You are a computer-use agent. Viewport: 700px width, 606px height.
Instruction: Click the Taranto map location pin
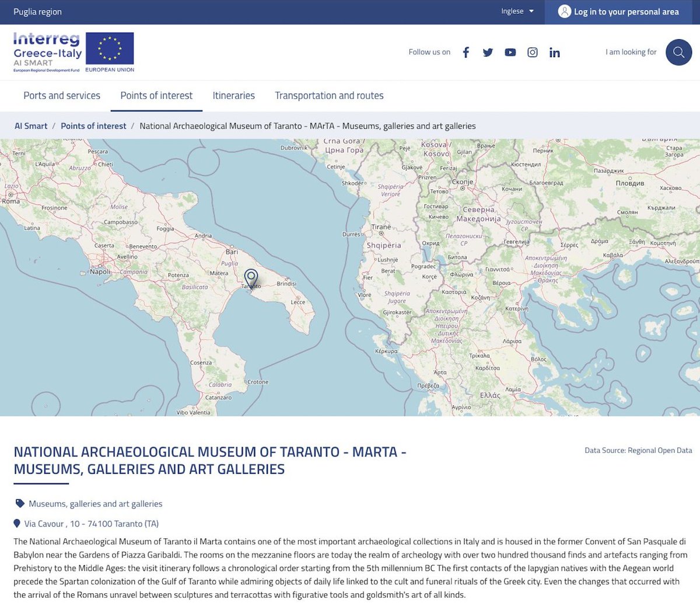[251, 278]
